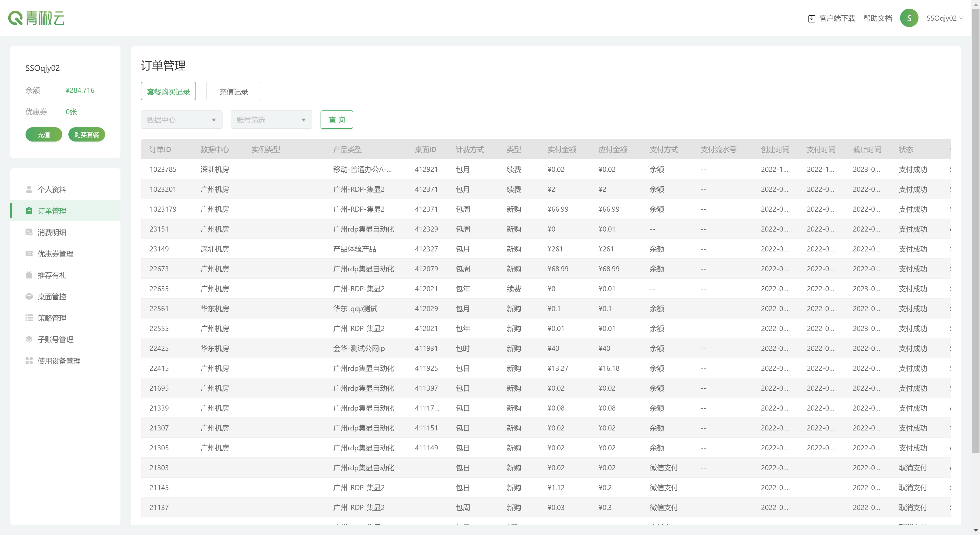Click order ID 1023201

point(163,189)
